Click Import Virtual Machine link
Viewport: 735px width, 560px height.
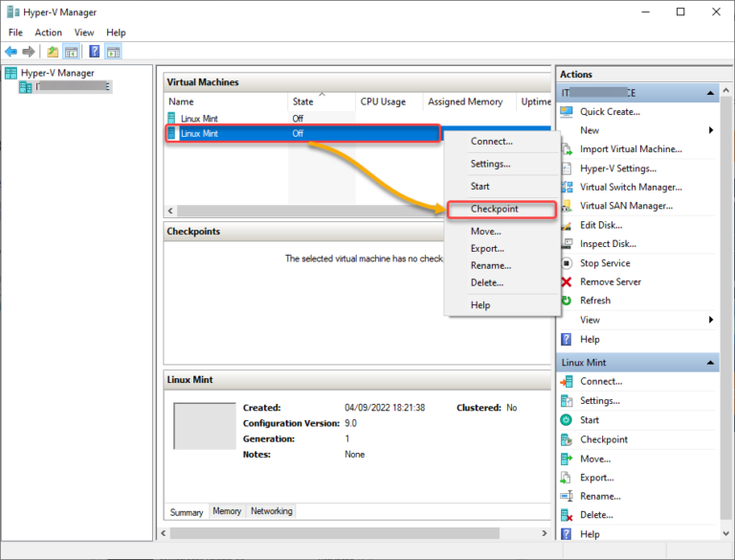pos(631,149)
